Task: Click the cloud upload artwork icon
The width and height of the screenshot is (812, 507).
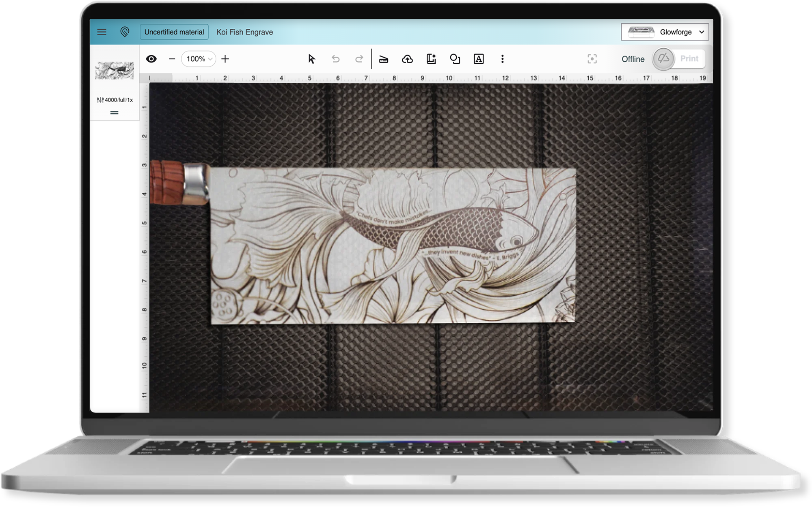Action: click(407, 59)
